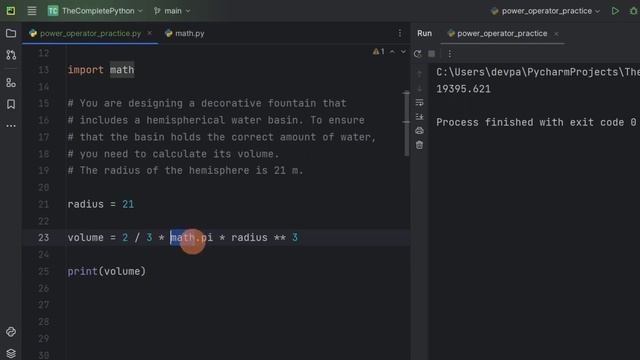Toggle soft-wrap in Run console
Viewport: 640px width, 360px height.
click(420, 102)
